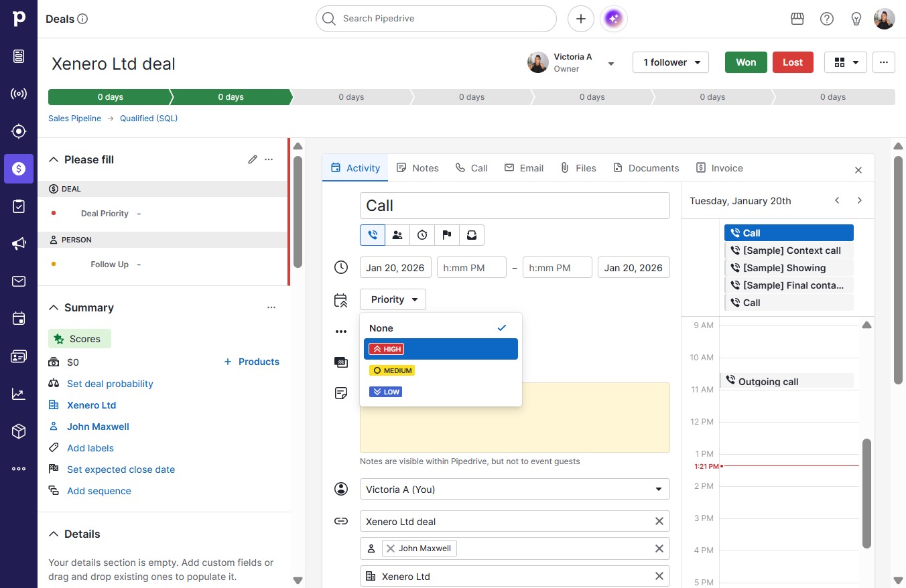Select the Email inbox activity type

472,235
